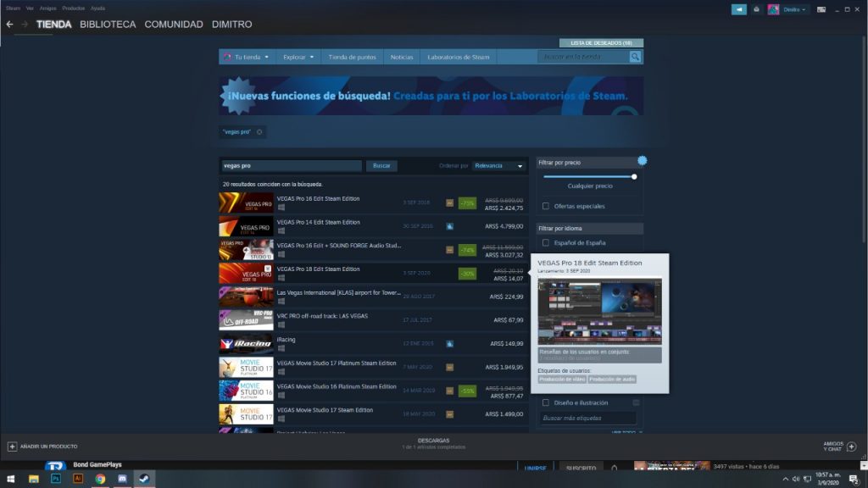Open the VEGAS Pro 18 Edit Steam Edition result

click(x=373, y=274)
